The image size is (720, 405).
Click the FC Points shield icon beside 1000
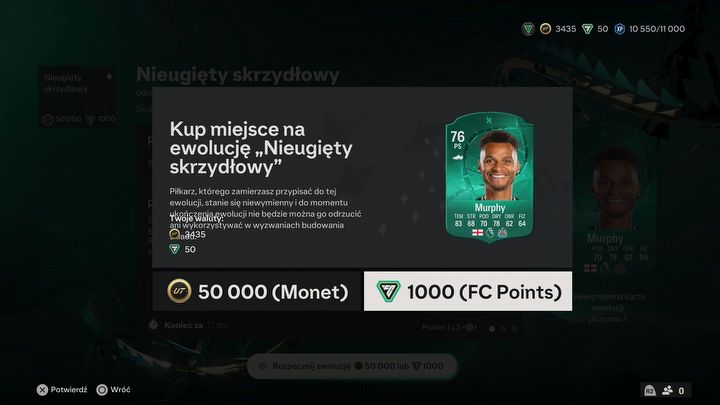coord(388,291)
